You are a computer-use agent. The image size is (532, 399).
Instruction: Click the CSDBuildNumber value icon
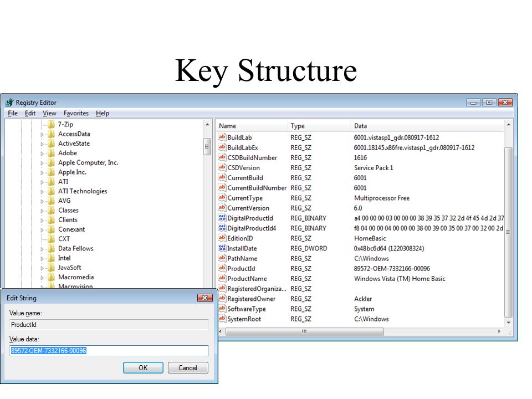(222, 157)
